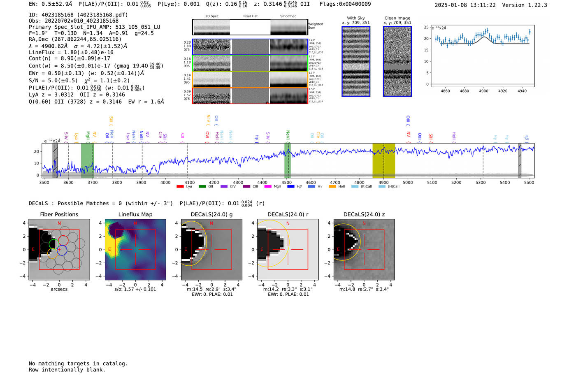Click the red Lyα legend swatch
576x392 pixels.
tap(180, 186)
